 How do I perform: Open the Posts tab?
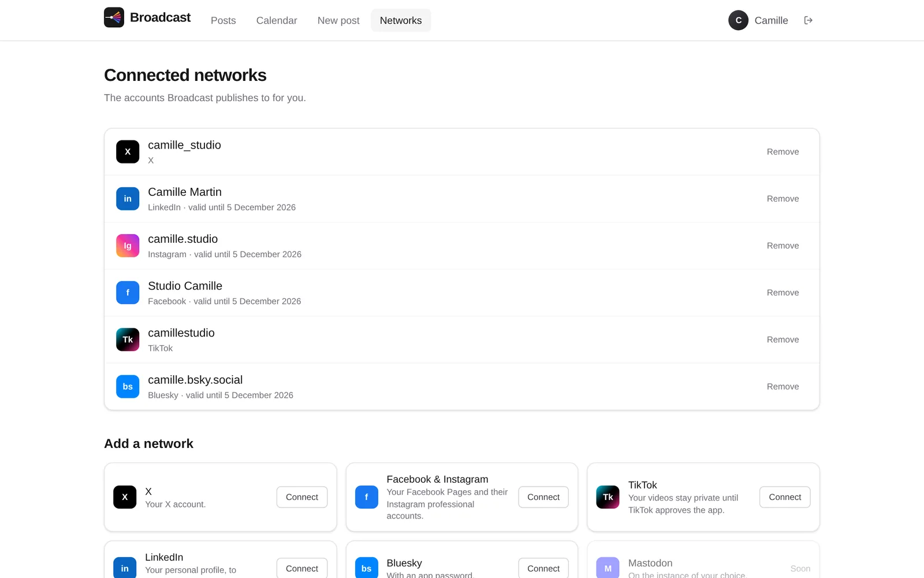point(223,20)
